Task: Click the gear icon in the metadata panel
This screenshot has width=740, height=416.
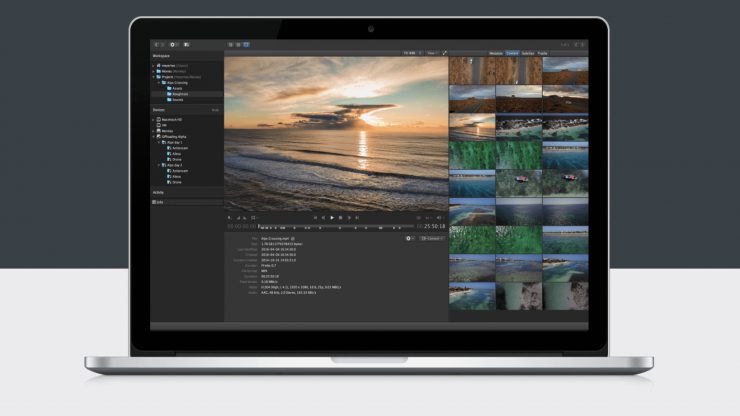Action: coord(410,238)
